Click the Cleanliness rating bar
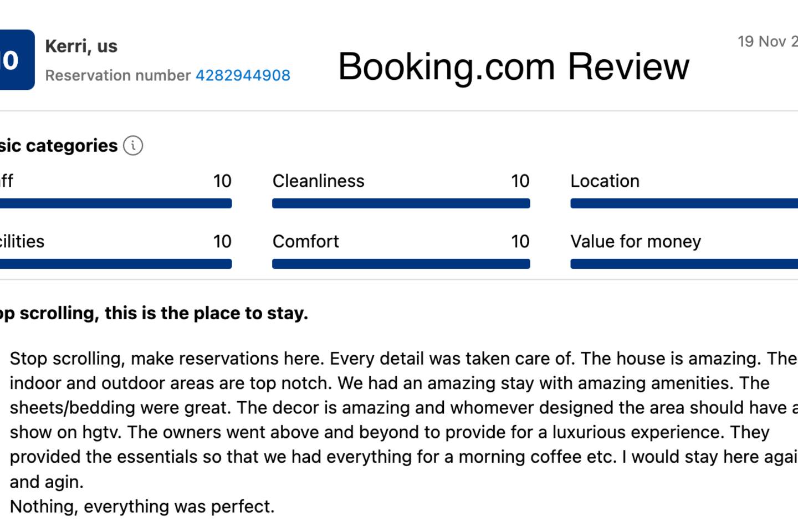 [x=401, y=203]
